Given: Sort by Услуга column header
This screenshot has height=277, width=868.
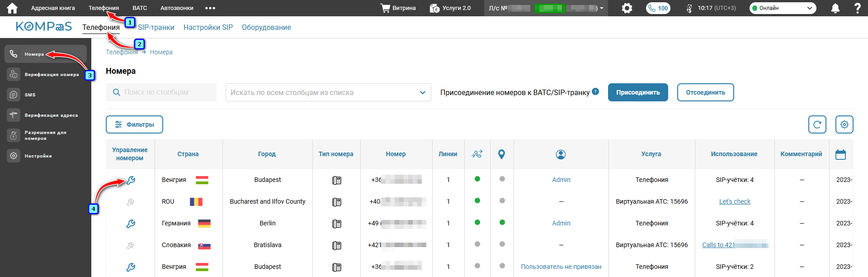Looking at the screenshot, I should [x=651, y=154].
